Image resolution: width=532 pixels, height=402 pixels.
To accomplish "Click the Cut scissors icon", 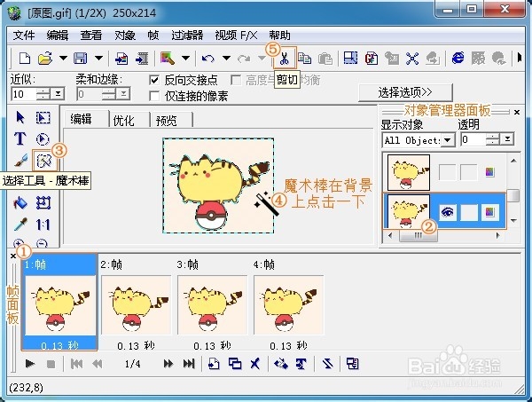I will click(285, 59).
